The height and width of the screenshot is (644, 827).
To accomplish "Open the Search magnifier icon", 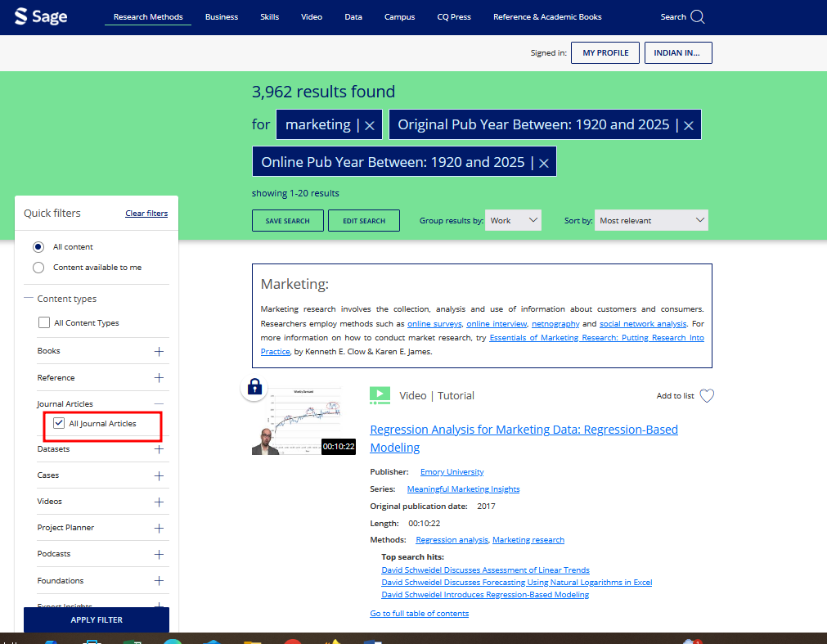I will (x=697, y=17).
